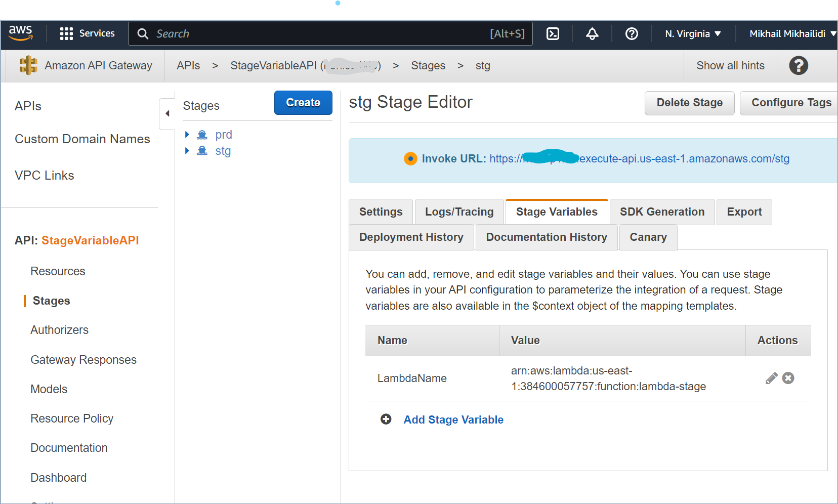Open the notifications bell
838x504 pixels.
592,34
